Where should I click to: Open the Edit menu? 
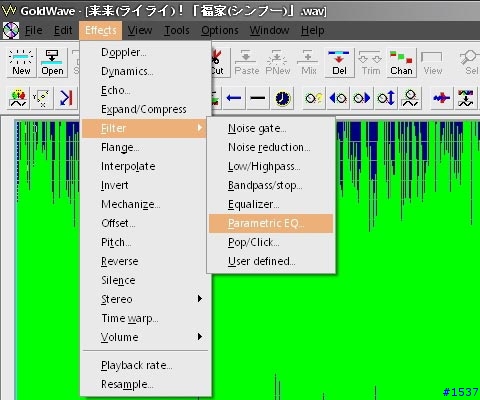63,30
